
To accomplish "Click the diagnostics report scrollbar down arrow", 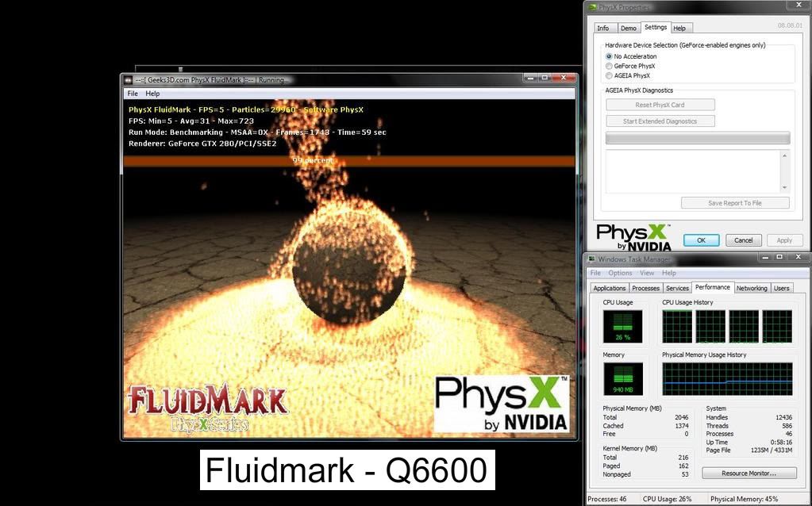I will click(x=784, y=188).
